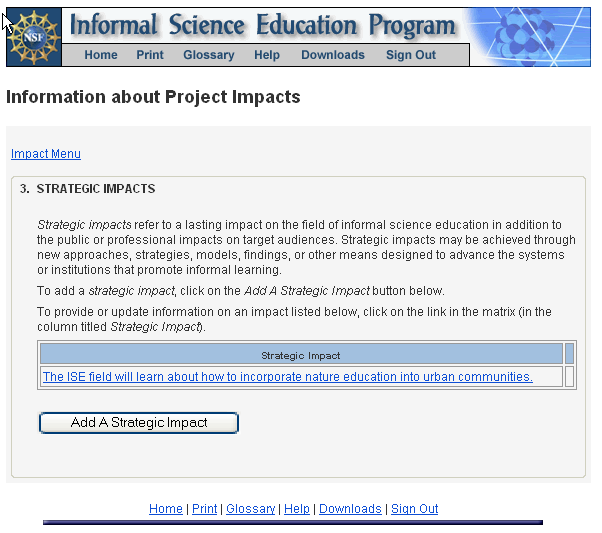
Task: Open the footer Glossary link
Action: (x=250, y=509)
